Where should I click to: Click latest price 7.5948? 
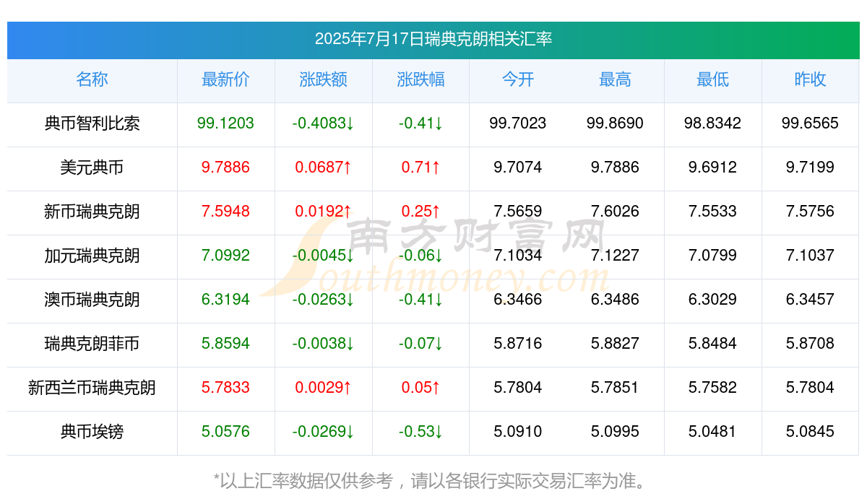tap(225, 212)
